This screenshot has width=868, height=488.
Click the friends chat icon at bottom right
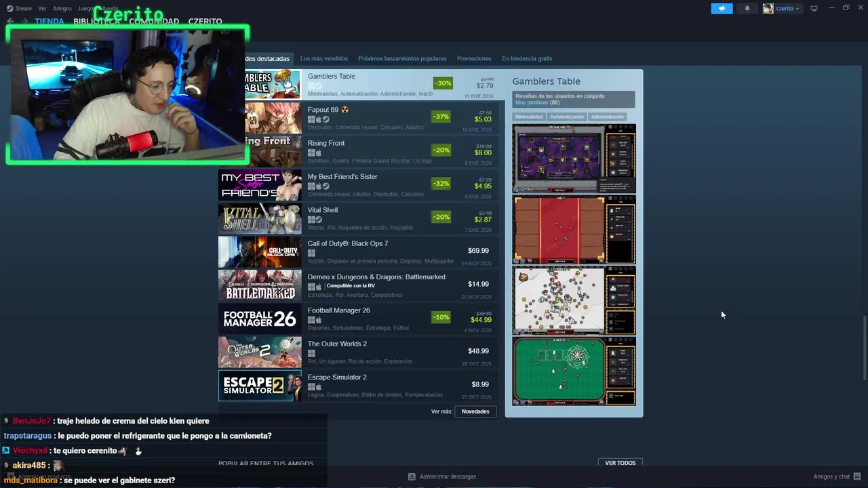coord(857,476)
